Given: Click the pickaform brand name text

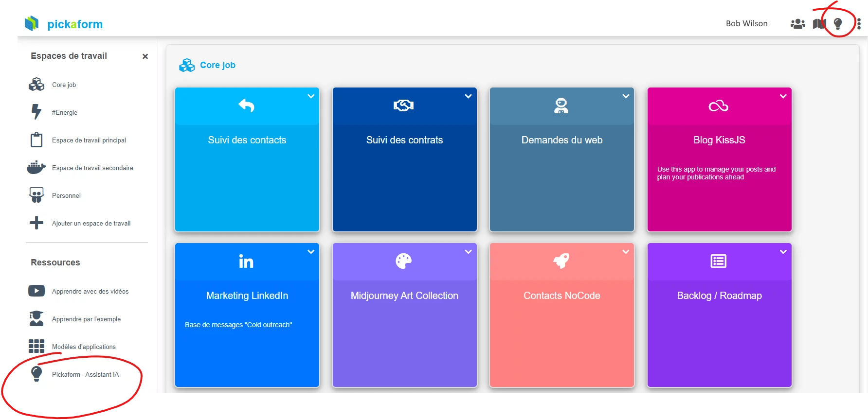Looking at the screenshot, I should [x=75, y=24].
